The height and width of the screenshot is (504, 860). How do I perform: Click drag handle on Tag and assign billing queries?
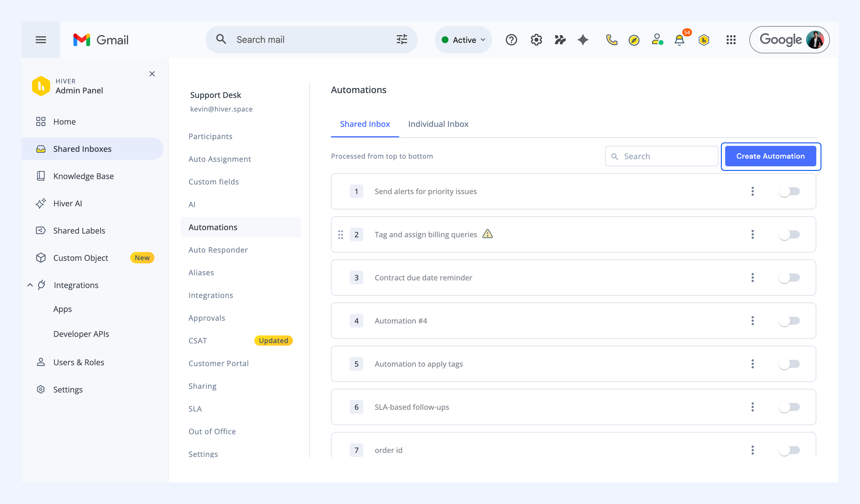coord(341,234)
